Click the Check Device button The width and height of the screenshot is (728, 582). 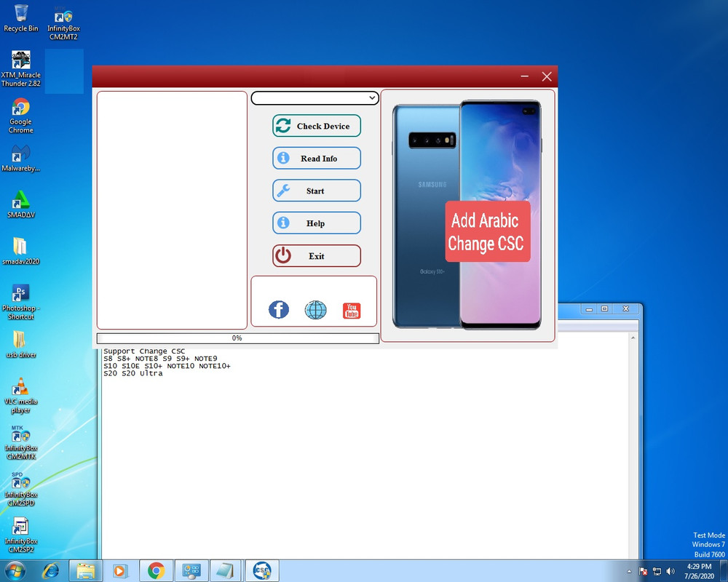point(317,126)
